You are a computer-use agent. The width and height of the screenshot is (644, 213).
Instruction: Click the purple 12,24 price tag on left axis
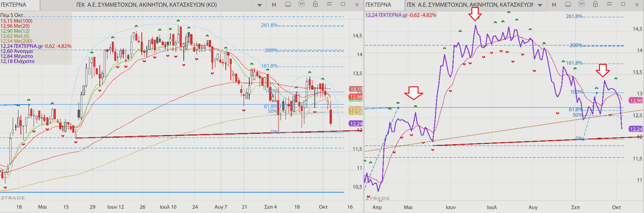(x=356, y=124)
